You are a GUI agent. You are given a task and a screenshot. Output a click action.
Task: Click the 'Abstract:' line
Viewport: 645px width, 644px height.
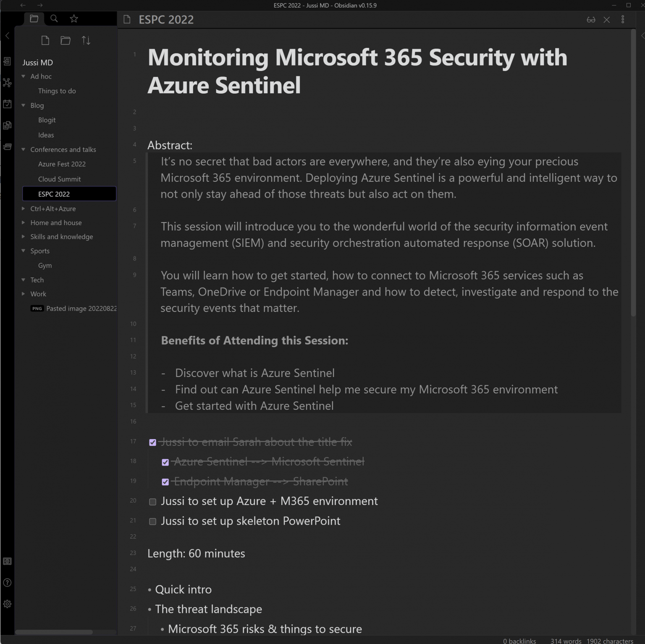[x=170, y=145]
